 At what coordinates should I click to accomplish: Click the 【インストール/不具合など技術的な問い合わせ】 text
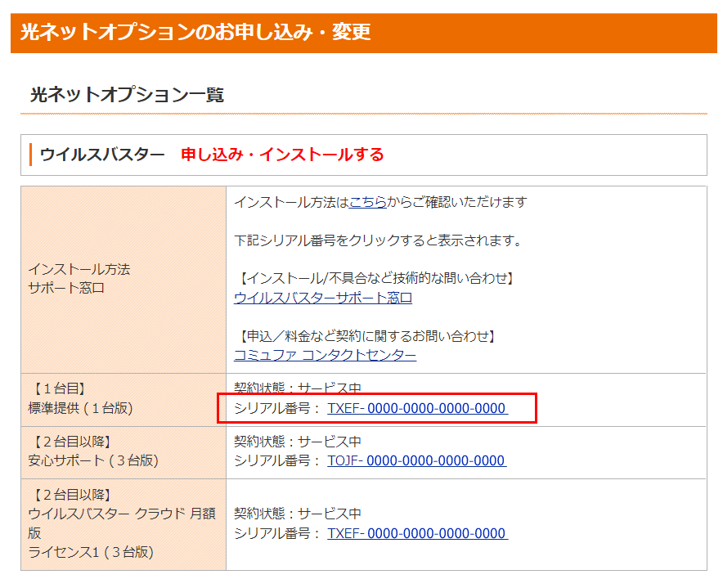(375, 278)
